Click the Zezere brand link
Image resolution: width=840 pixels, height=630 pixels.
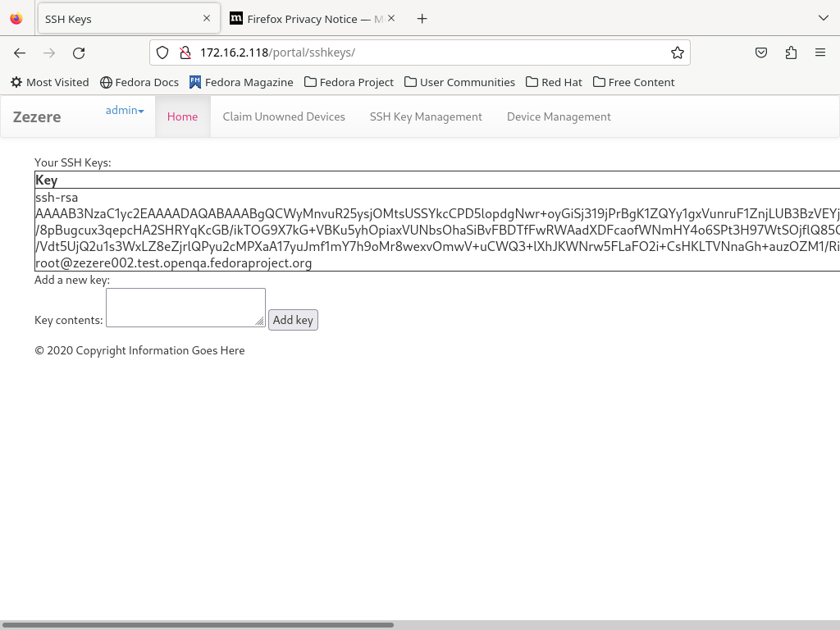click(x=37, y=116)
